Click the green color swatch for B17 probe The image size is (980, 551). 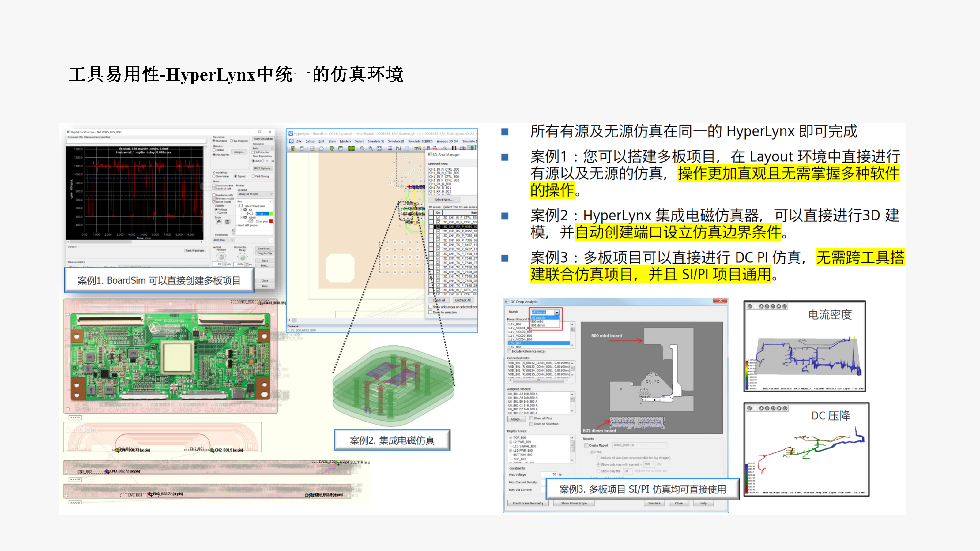(x=271, y=214)
